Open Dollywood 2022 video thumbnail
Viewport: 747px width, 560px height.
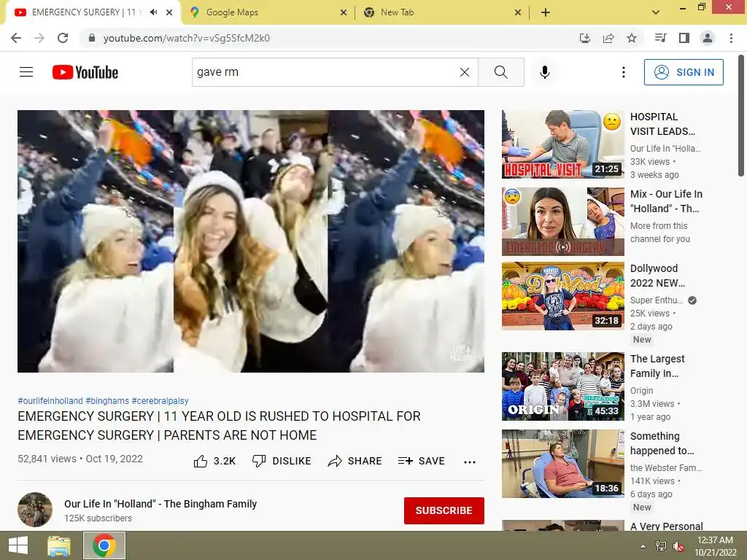563,296
